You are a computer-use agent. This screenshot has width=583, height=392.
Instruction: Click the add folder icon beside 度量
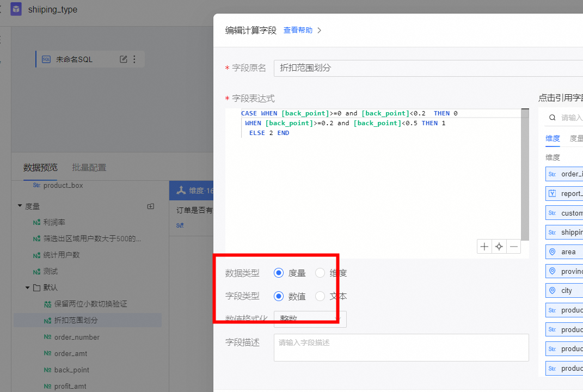tap(151, 206)
